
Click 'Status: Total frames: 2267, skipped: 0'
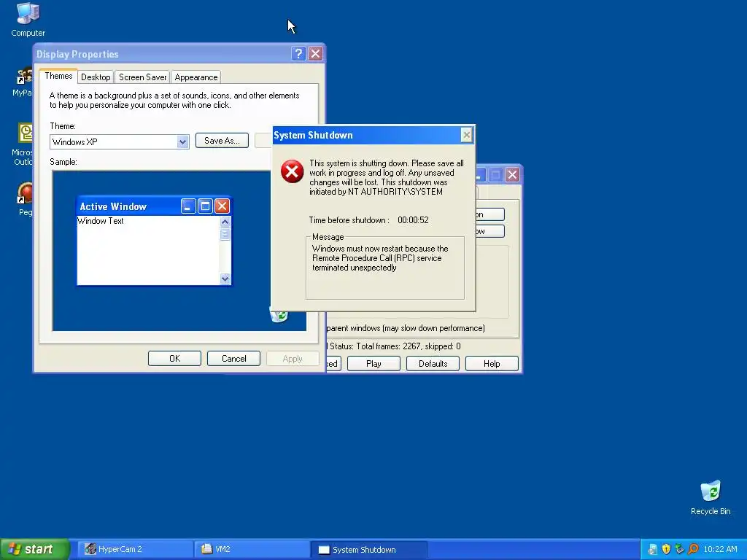[395, 346]
